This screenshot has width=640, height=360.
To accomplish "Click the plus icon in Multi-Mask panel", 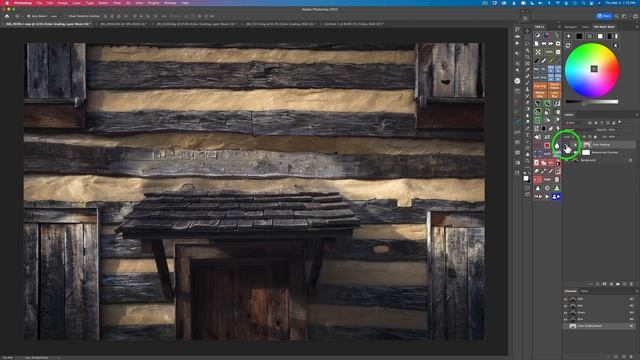I will (x=569, y=36).
